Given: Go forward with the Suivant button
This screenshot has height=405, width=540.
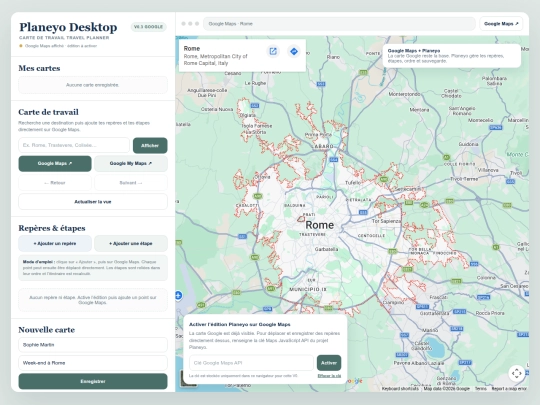Looking at the screenshot, I should (x=131, y=183).
